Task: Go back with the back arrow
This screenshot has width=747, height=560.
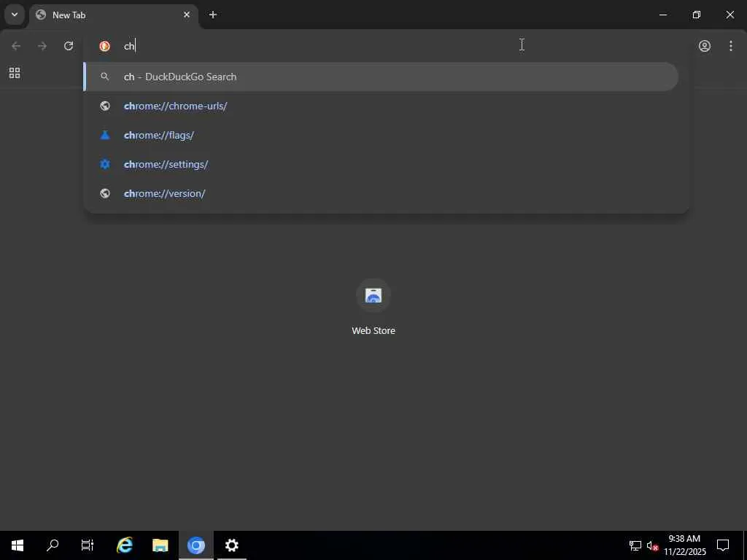Action: [x=16, y=46]
